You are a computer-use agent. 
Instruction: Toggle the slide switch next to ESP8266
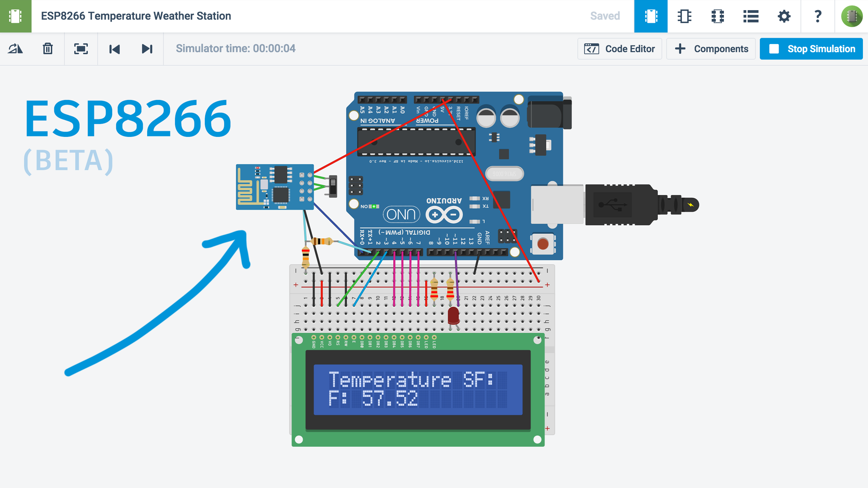click(333, 186)
